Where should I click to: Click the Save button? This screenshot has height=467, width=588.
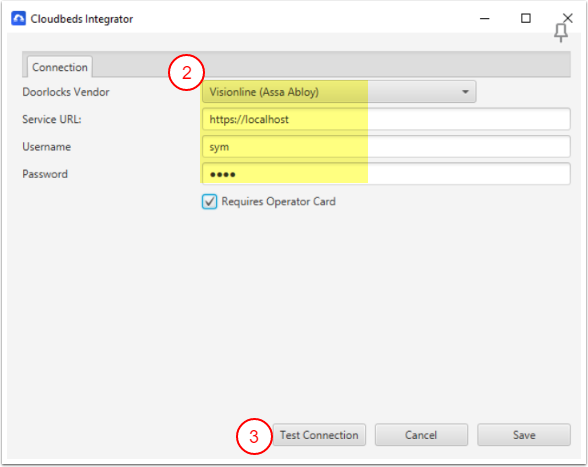click(524, 435)
